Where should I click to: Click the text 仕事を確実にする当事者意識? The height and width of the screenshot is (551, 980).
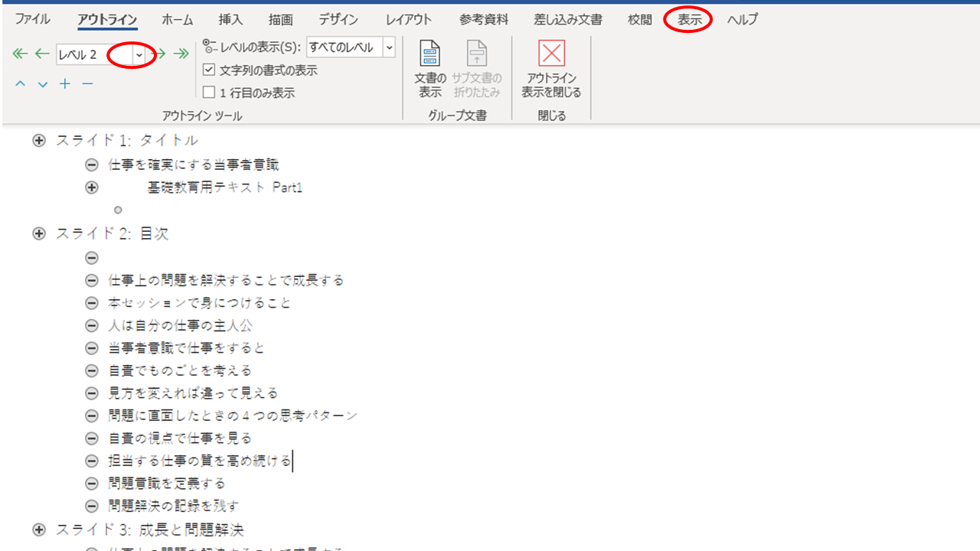(x=194, y=165)
